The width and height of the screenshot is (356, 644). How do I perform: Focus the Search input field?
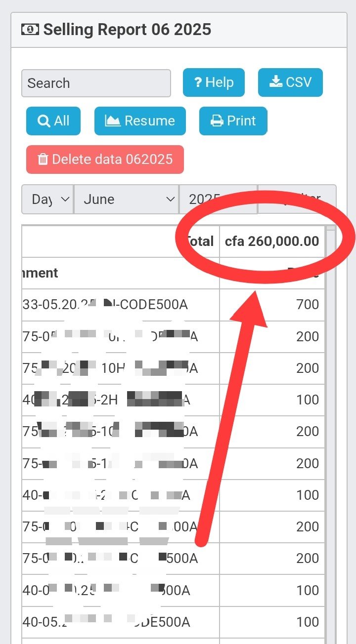tap(96, 83)
